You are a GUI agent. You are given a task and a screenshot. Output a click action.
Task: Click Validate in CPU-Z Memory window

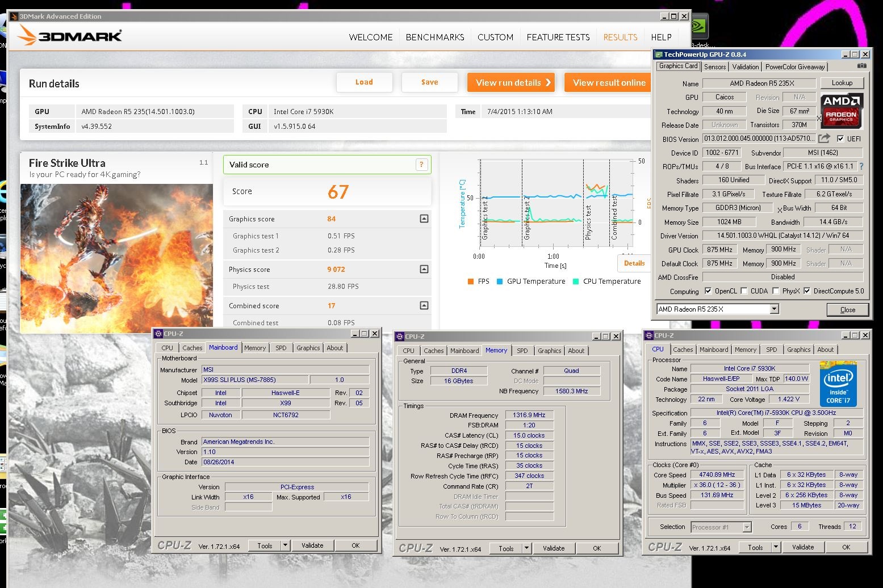(x=554, y=548)
